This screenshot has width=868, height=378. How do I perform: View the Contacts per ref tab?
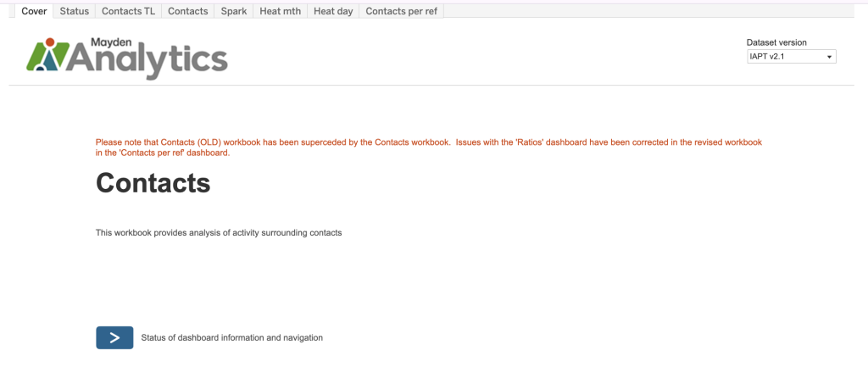(402, 11)
